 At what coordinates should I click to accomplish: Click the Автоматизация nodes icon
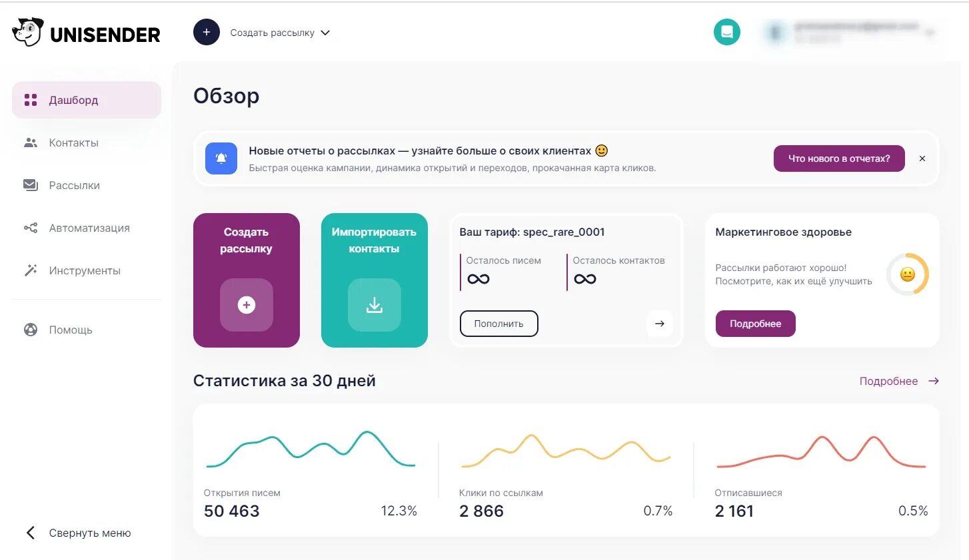tap(31, 228)
